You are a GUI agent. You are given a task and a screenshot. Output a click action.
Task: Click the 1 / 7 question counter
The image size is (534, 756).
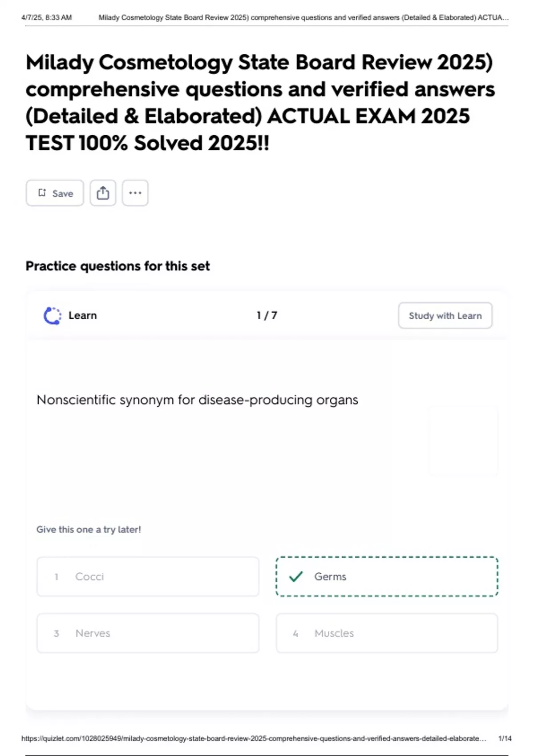click(267, 316)
